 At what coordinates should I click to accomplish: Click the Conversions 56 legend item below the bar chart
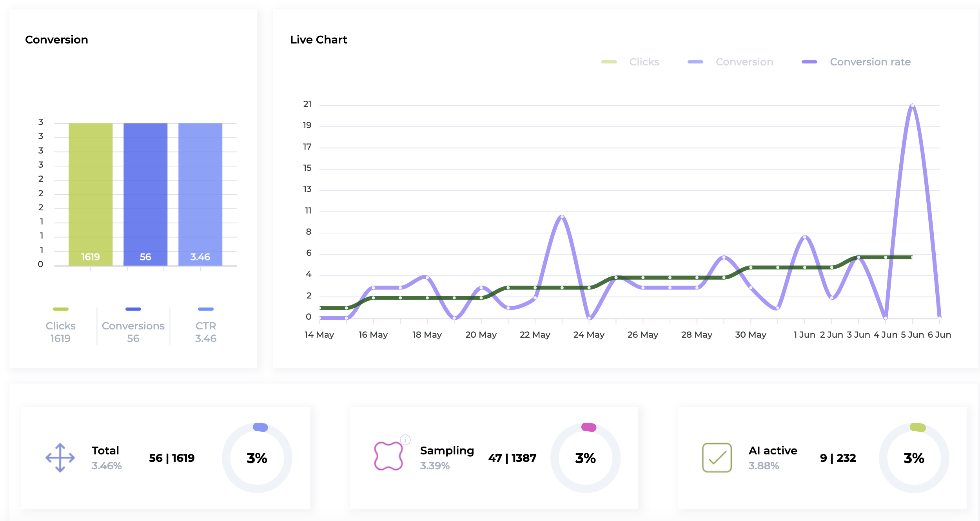tap(133, 331)
